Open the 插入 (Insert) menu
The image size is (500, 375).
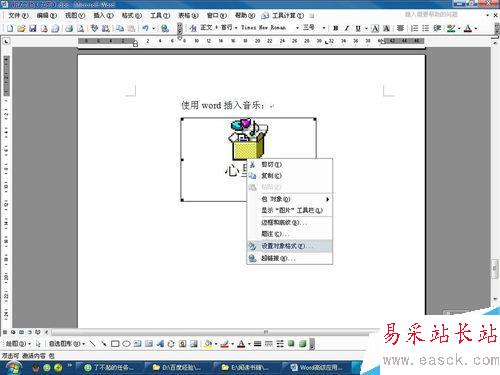[103, 15]
